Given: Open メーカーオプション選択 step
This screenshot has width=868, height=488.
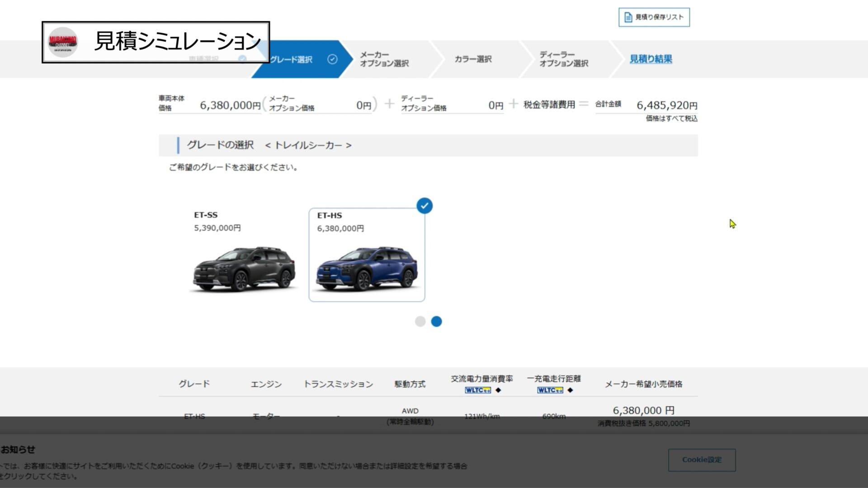Looking at the screenshot, I should click(384, 59).
